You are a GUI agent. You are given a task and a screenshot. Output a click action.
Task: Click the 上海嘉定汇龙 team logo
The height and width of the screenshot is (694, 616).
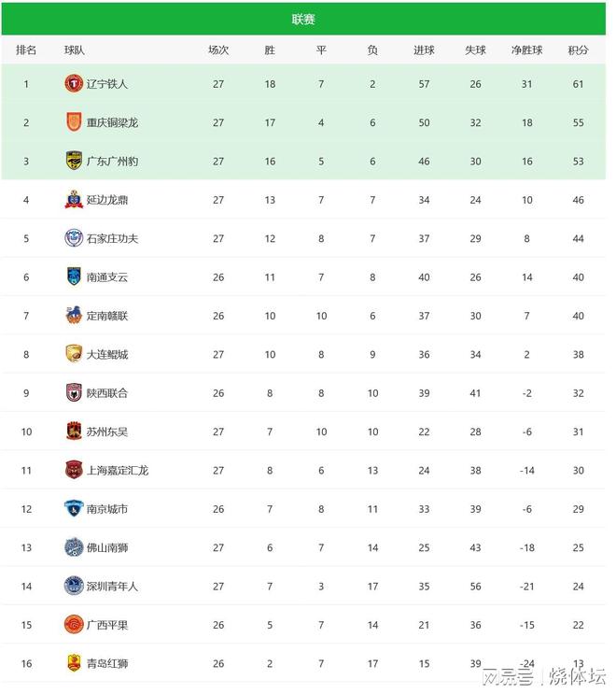click(73, 470)
